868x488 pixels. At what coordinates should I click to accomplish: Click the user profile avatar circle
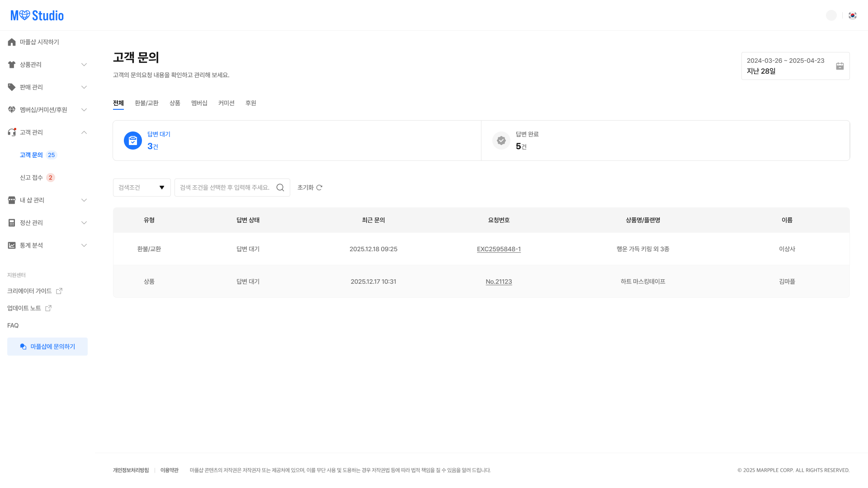coord(831,15)
